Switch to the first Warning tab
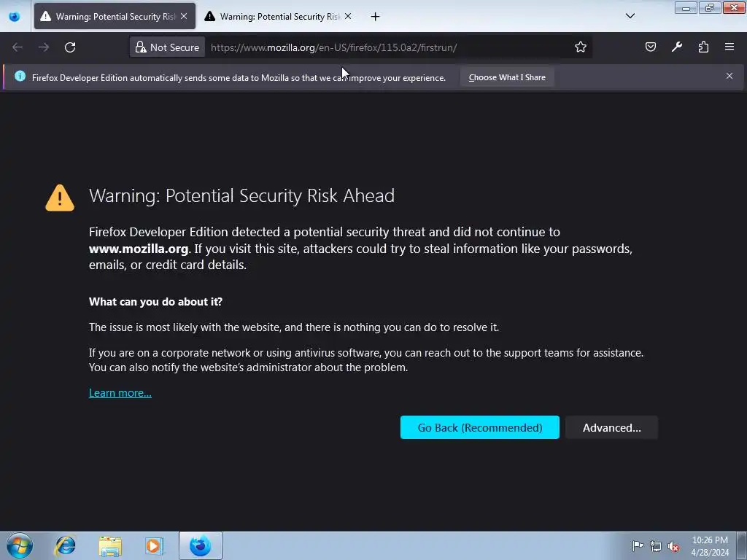This screenshot has height=560, width=747. point(115,16)
